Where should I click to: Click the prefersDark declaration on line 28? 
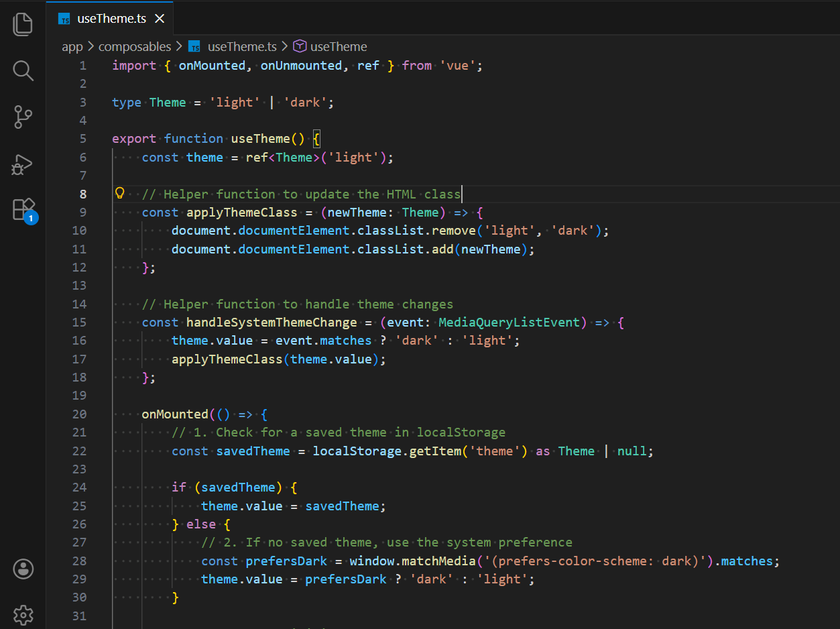[286, 561]
